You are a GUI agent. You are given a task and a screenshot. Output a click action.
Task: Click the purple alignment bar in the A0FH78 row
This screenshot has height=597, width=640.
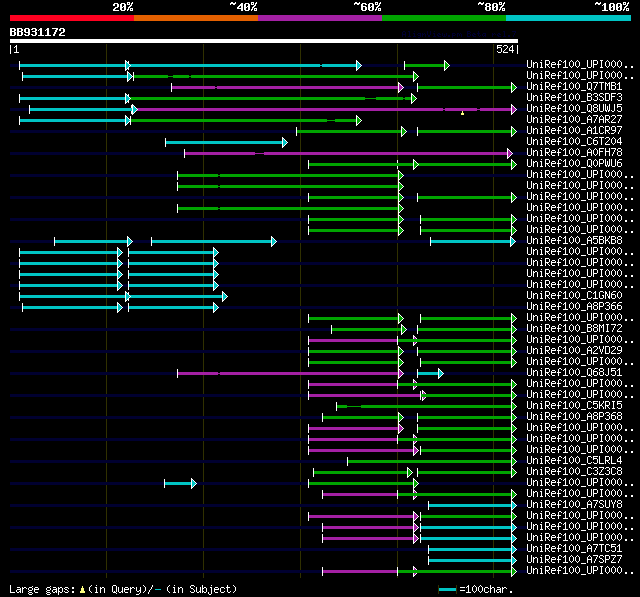(349, 153)
